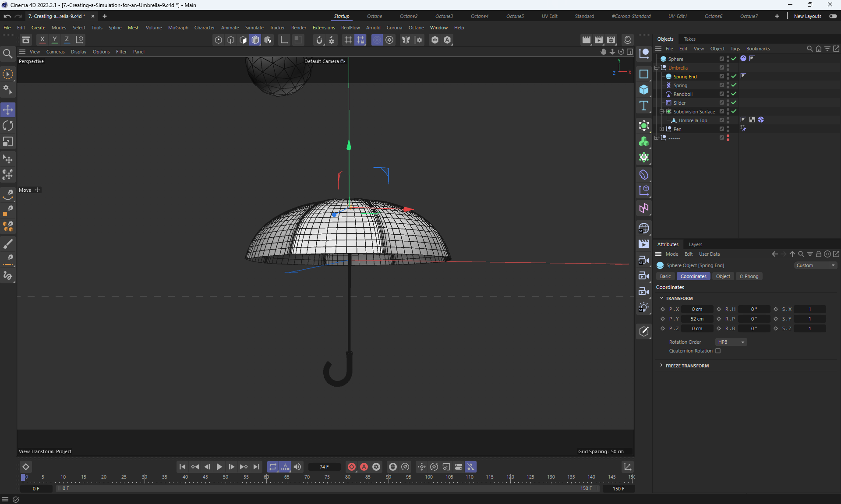Expand the Pen object hierarchy
841x504 pixels.
[x=662, y=129]
